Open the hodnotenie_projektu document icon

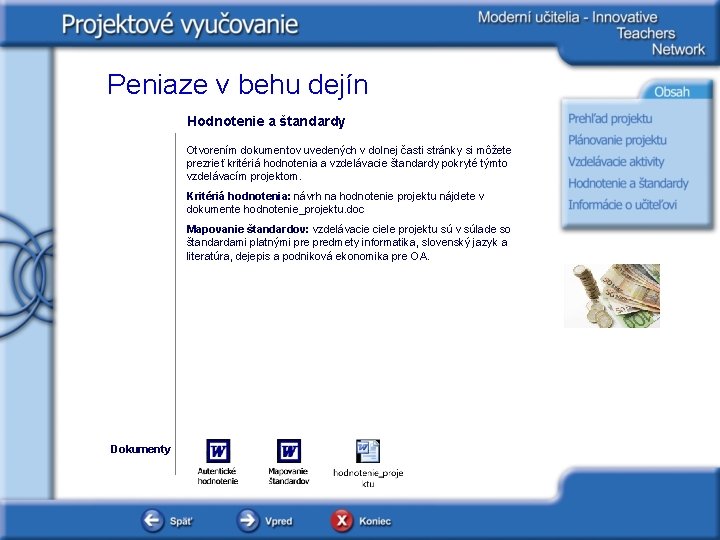pos(368,451)
